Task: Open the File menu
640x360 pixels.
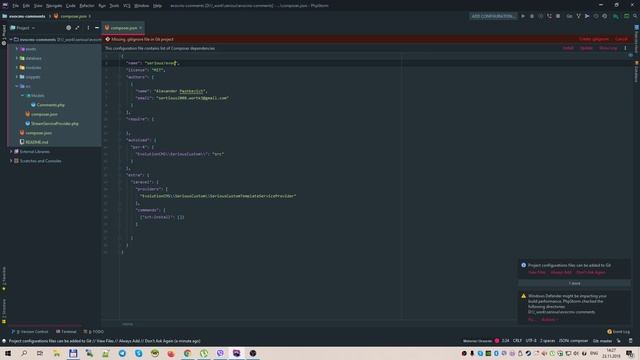Action: [x=16, y=6]
